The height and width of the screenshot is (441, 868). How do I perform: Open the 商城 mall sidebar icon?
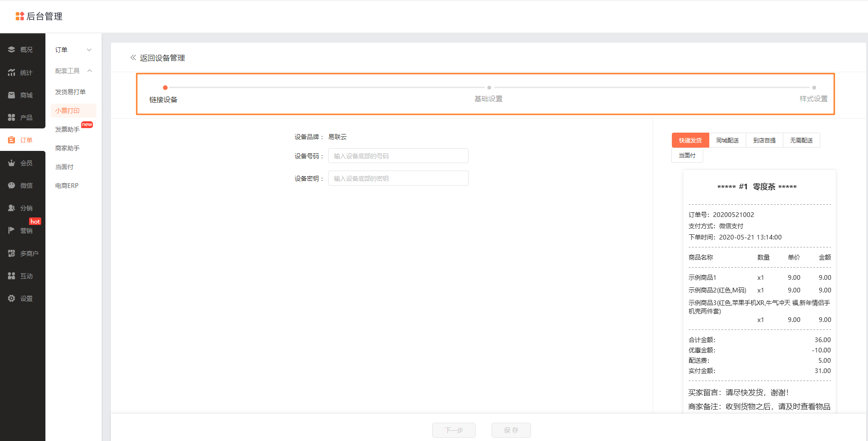pos(12,95)
